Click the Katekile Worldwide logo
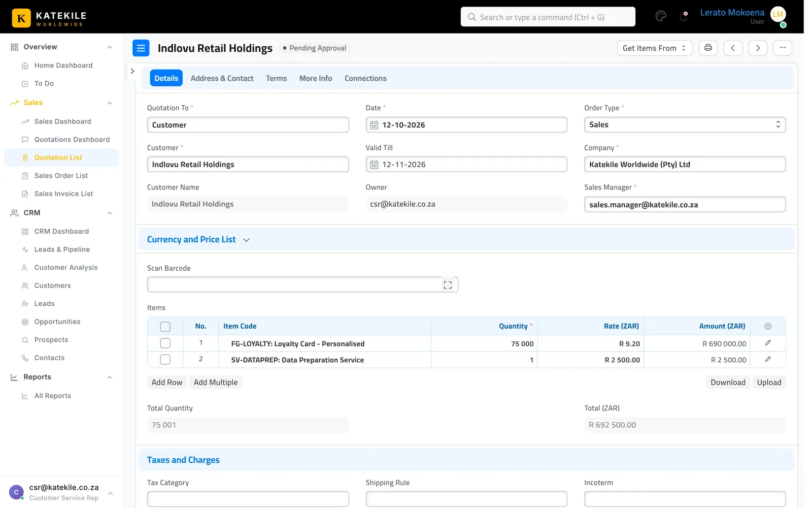Viewport: 812px width, 508px height. point(49,18)
